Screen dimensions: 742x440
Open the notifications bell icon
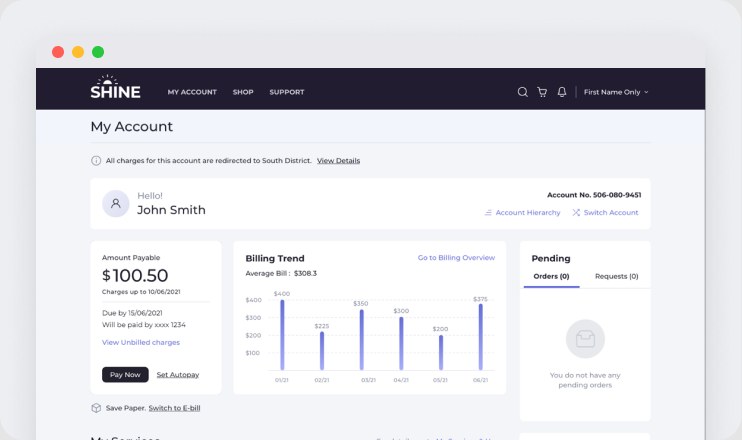[562, 92]
